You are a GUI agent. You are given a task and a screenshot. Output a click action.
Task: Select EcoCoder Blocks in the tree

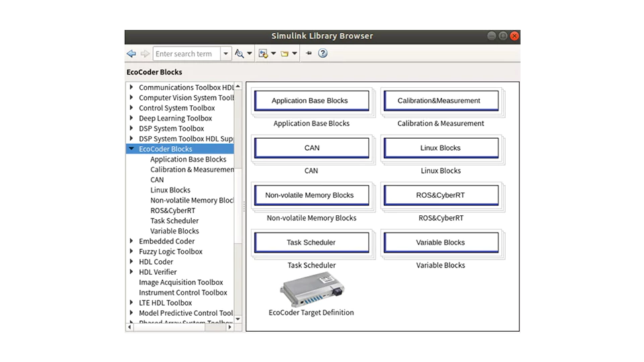point(166,149)
